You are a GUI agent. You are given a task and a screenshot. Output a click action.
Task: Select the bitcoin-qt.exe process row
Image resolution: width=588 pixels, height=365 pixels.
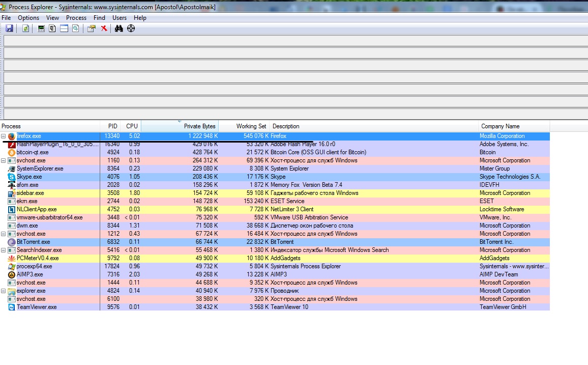pos(275,152)
